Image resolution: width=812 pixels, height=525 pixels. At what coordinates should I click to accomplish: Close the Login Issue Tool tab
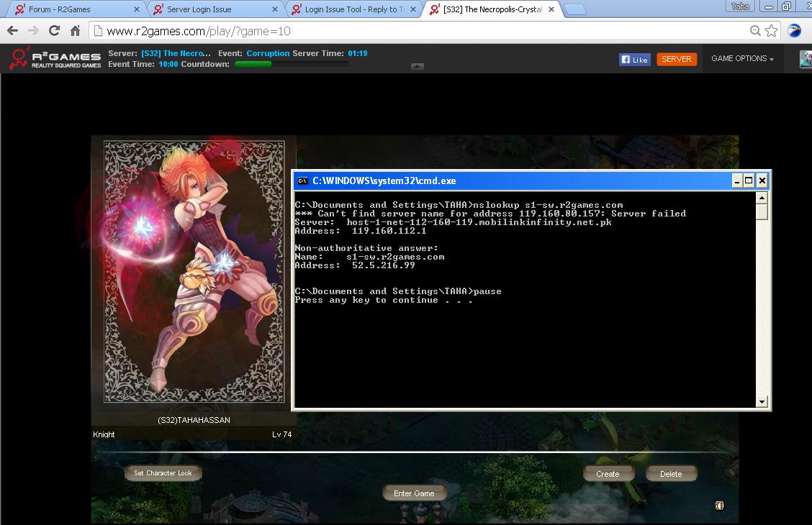click(x=412, y=9)
